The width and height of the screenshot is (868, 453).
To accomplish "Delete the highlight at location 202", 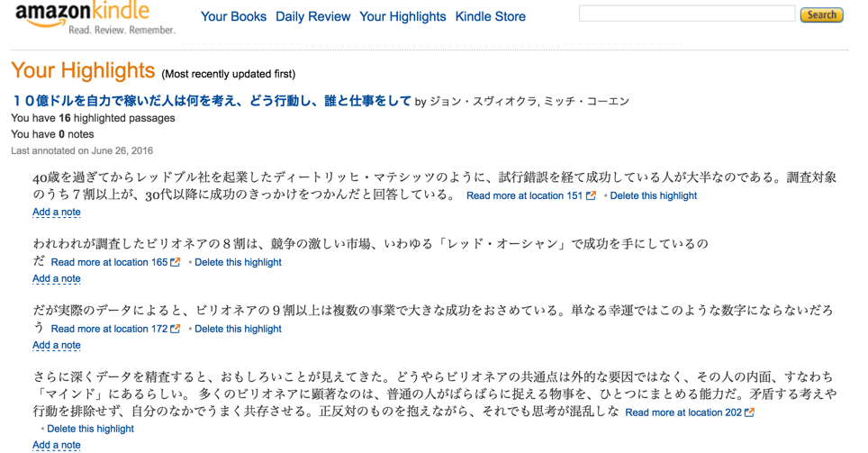I will click(90, 429).
